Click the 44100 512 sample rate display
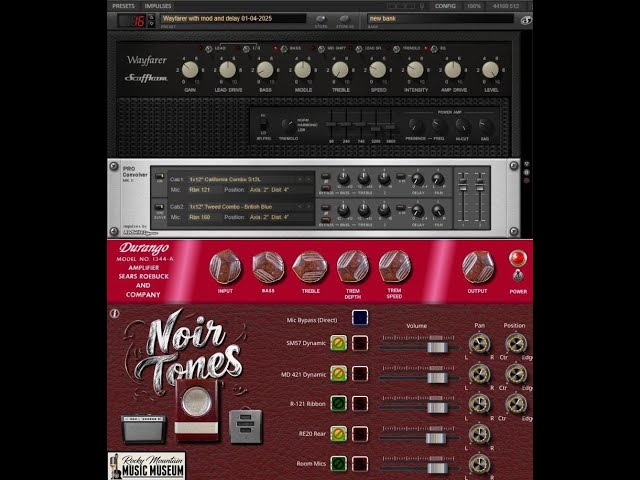Screen dimensions: 640x480 [x=506, y=6]
